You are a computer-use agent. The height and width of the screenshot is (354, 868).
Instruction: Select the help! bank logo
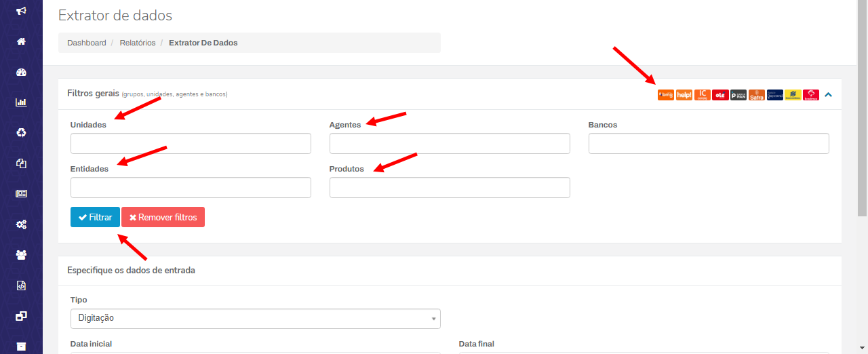click(684, 95)
